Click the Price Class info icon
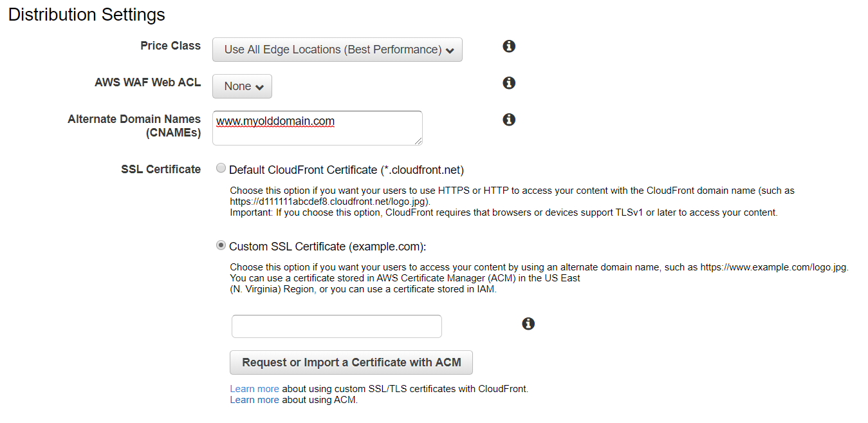The width and height of the screenshot is (868, 423). click(x=508, y=46)
